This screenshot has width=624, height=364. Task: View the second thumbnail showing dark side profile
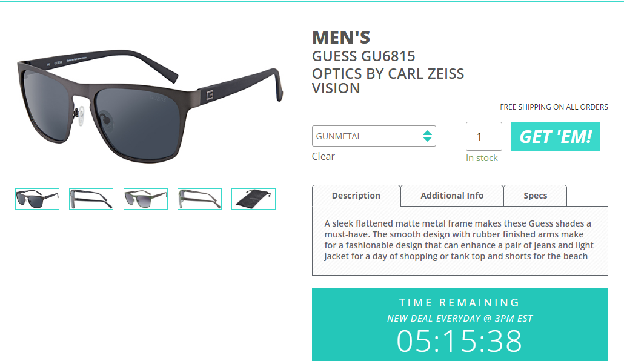pos(91,199)
